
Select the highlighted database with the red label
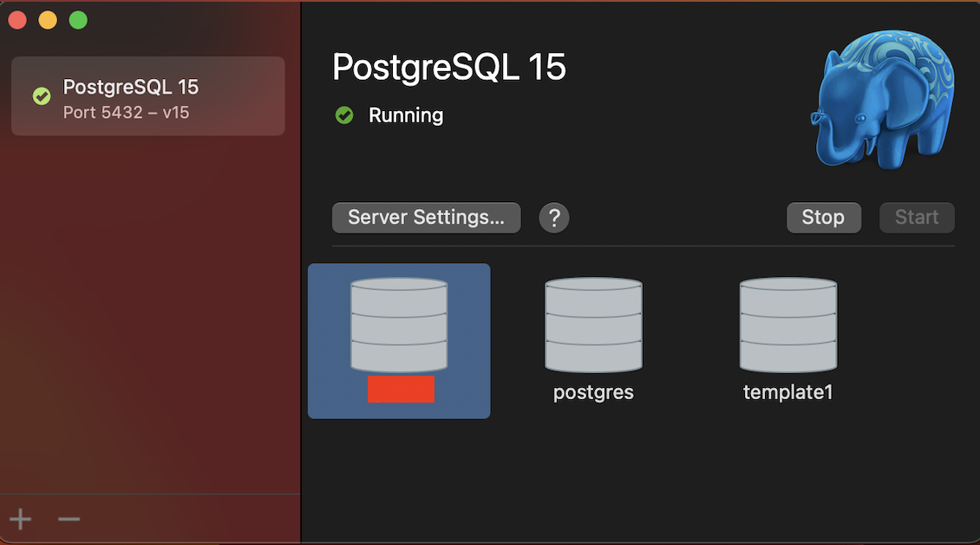399,341
